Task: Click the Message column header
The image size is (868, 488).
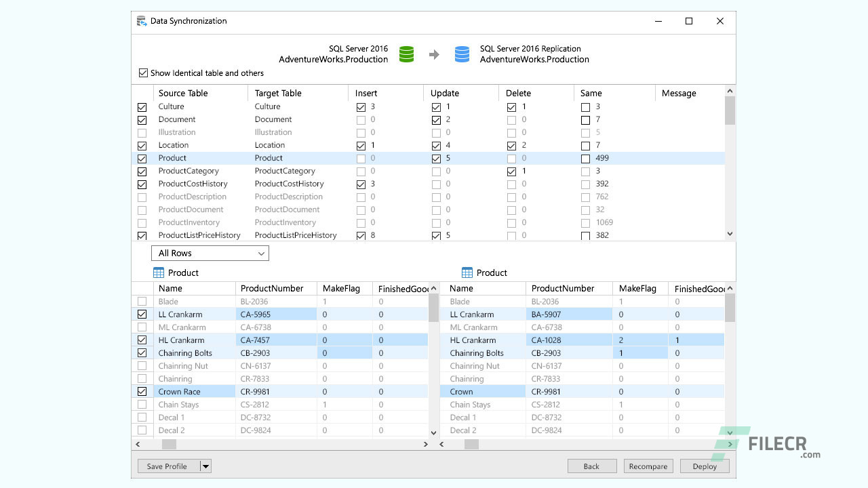Action: click(690, 93)
